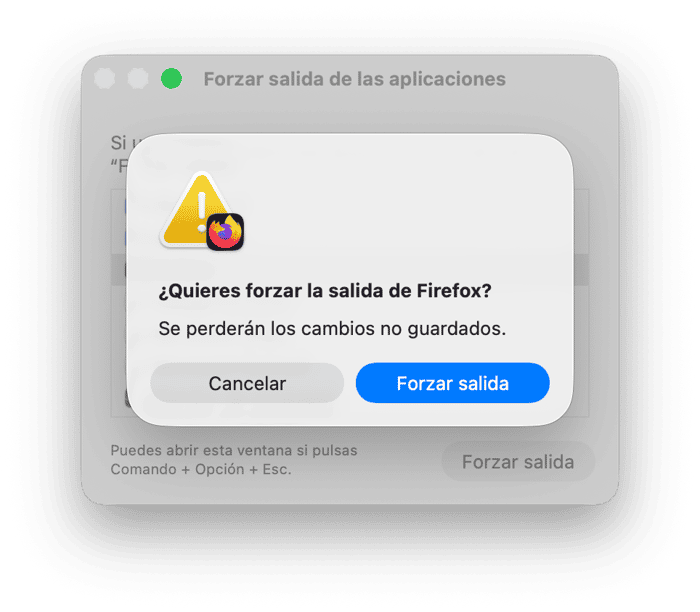Click the heading ¿Quieres forzar la salida de Firefox?
700x612 pixels.
[x=325, y=291]
